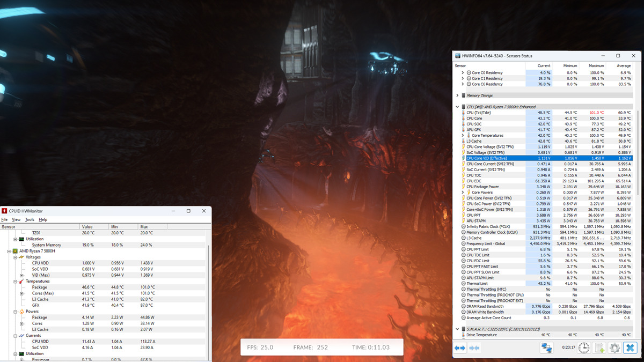
Task: Click the chip icon of CPU [#0] header
Action: (x=464, y=107)
